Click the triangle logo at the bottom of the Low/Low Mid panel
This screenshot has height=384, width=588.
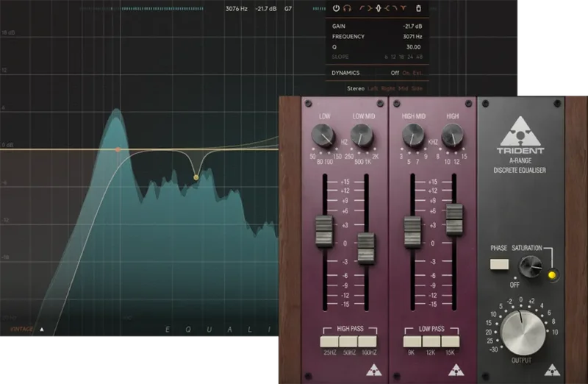[x=373, y=370]
